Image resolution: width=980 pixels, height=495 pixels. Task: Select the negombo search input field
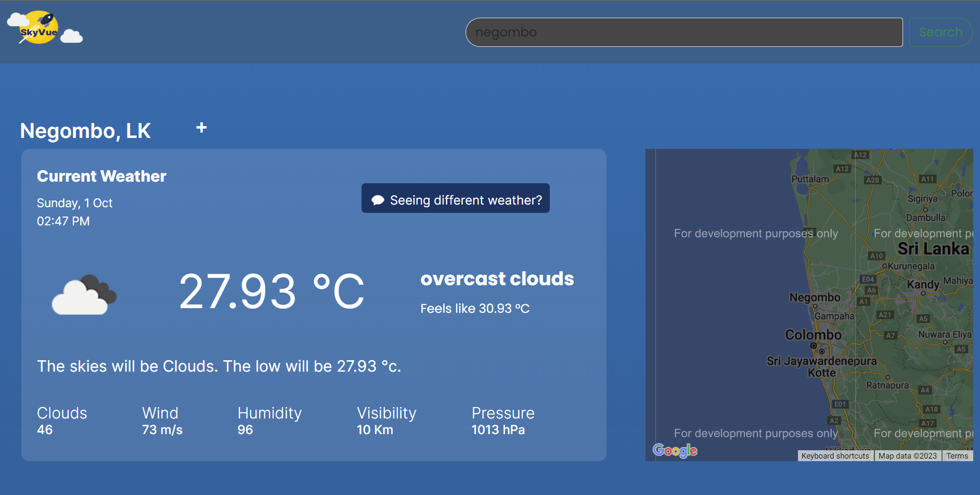tap(684, 32)
